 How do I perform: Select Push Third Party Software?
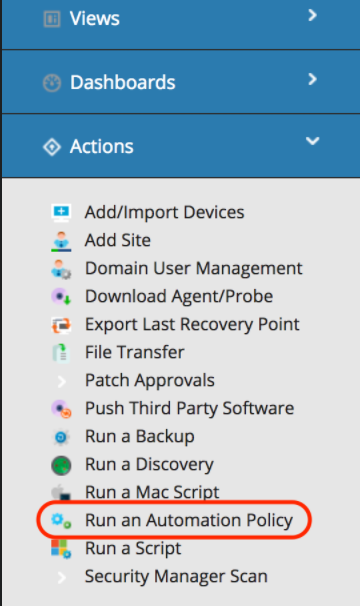coord(189,409)
